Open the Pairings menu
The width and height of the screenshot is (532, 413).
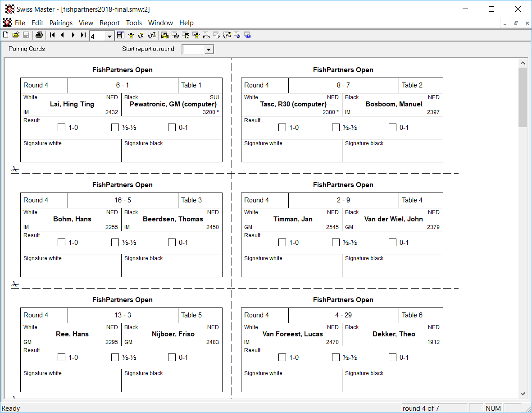coord(61,23)
